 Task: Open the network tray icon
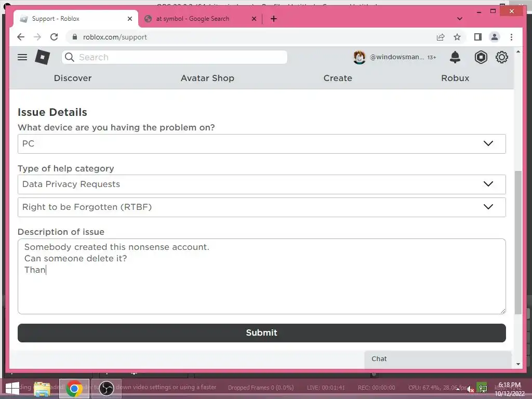[x=483, y=388]
